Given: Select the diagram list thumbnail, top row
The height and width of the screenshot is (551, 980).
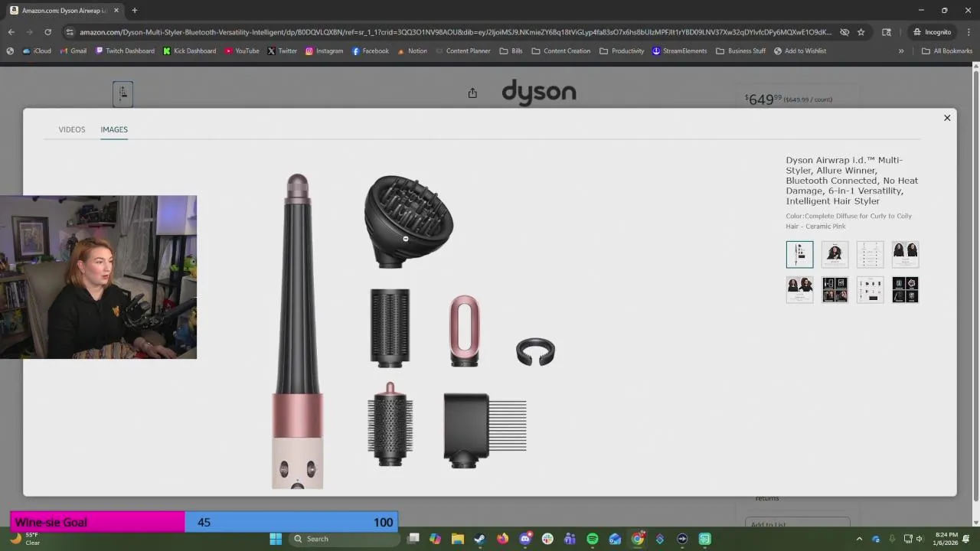Looking at the screenshot, I should [870, 254].
